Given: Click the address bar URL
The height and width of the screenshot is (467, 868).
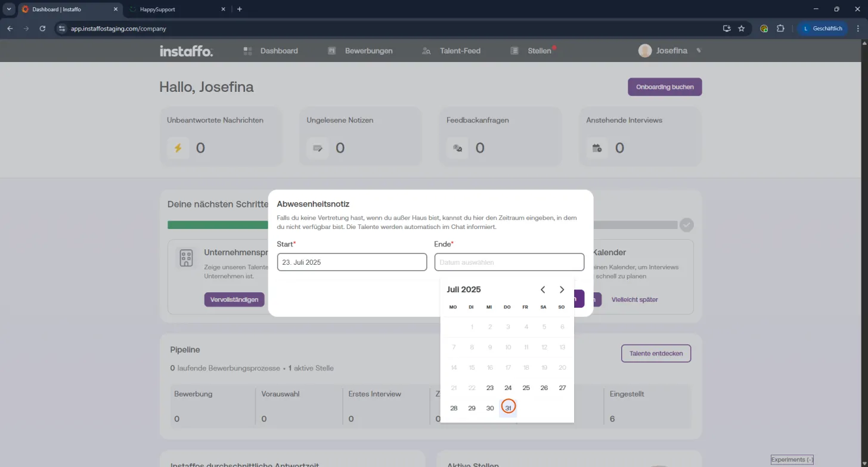Looking at the screenshot, I should 119,28.
